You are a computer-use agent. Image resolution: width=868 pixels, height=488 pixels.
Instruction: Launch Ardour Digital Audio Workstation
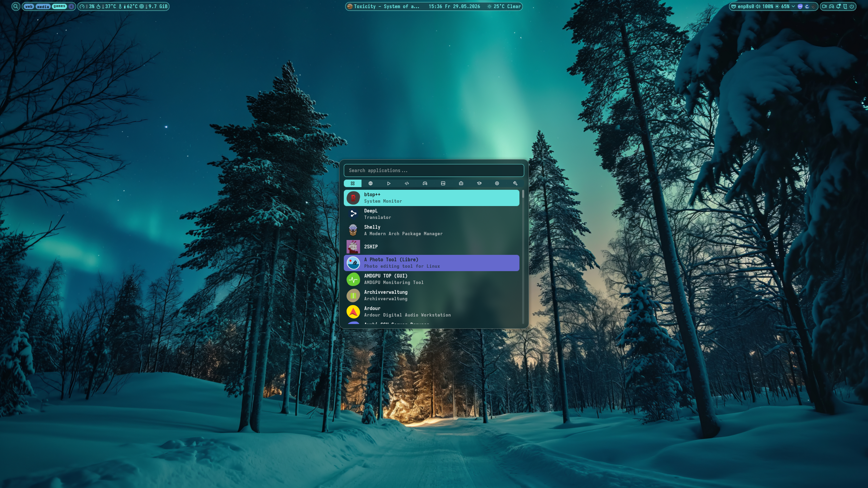[432, 312]
